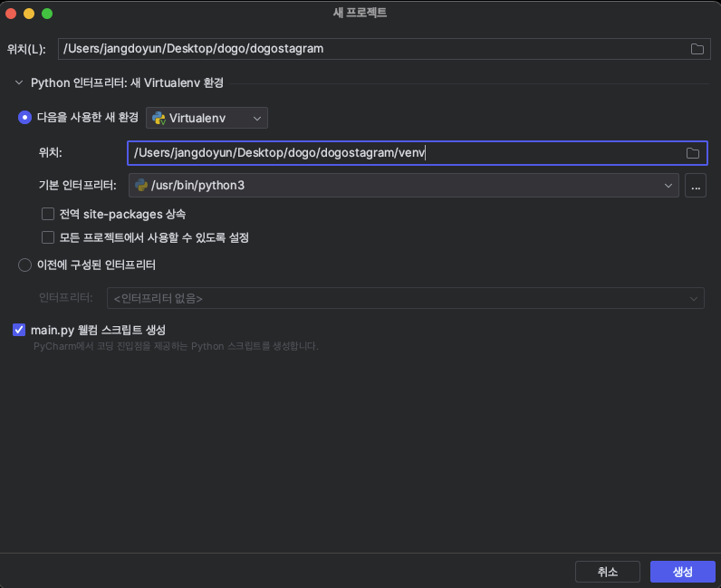Open the '<인터프리터 없음>' interpreter dropdown
This screenshot has height=588, width=721.
click(406, 298)
